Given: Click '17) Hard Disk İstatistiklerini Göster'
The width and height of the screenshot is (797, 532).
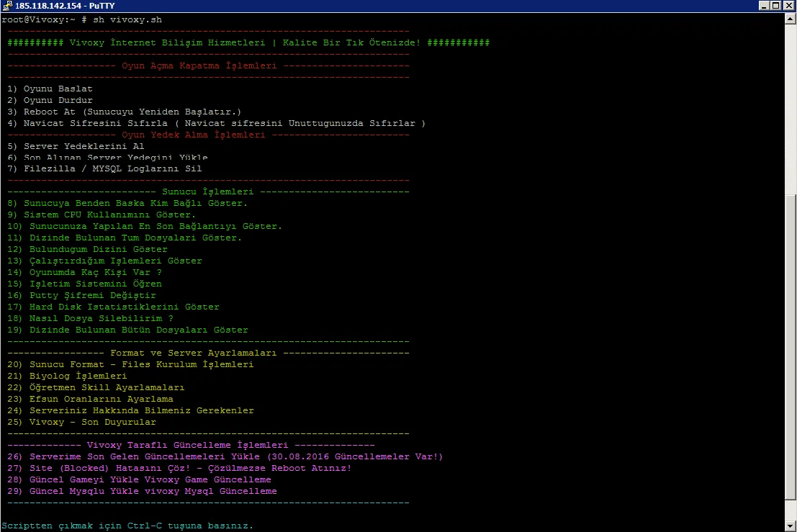Looking at the screenshot, I should [x=113, y=307].
